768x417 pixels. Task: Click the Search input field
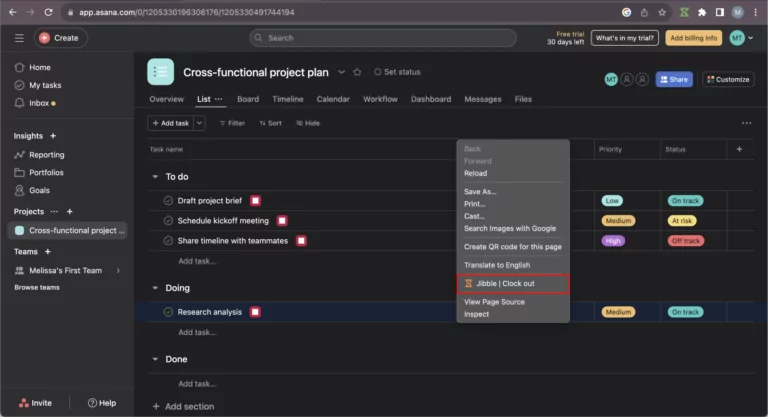click(383, 38)
